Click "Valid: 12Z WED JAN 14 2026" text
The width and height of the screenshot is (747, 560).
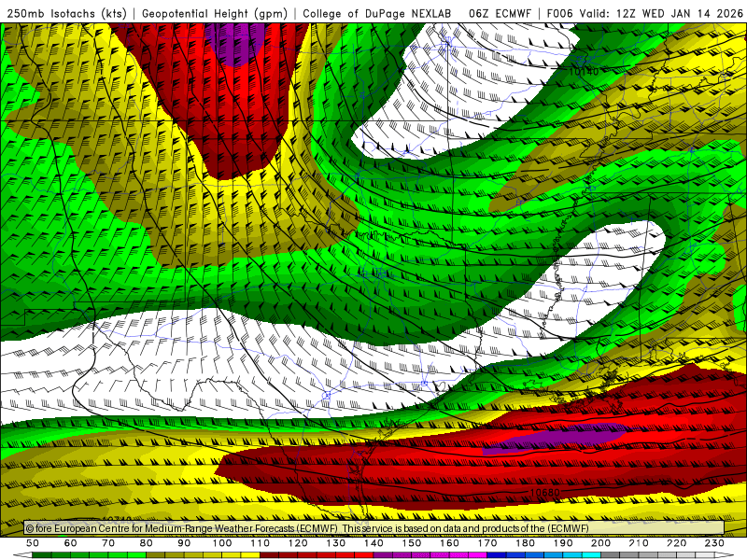pos(661,14)
